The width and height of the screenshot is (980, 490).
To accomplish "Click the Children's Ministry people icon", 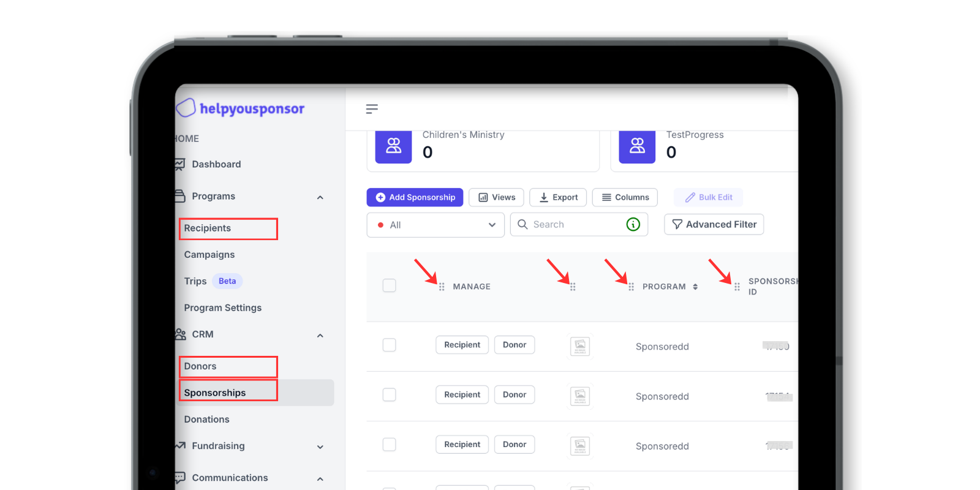I will point(393,146).
